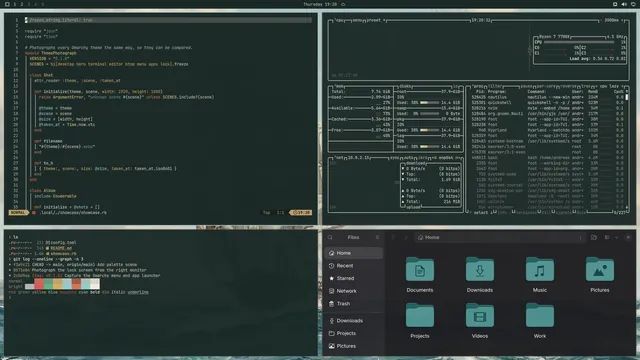The height and width of the screenshot is (360, 640).
Task: Toggle btop cpu lazy sorting selector
Action: coord(609,87)
